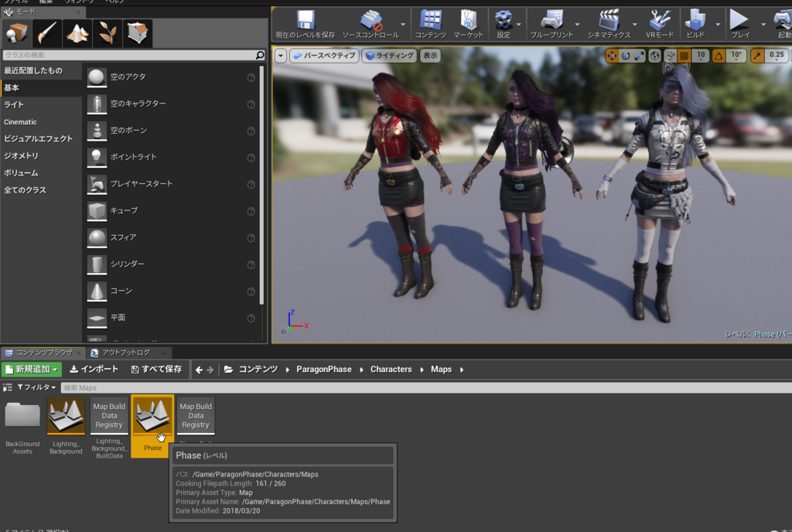Click すべて保存 save all button
This screenshot has width=792, height=532.
coord(156,370)
